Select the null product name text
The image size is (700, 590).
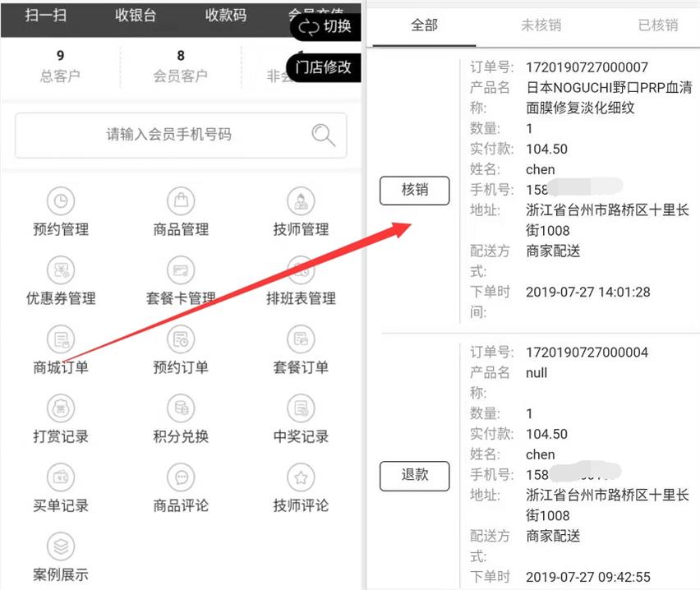point(537,373)
